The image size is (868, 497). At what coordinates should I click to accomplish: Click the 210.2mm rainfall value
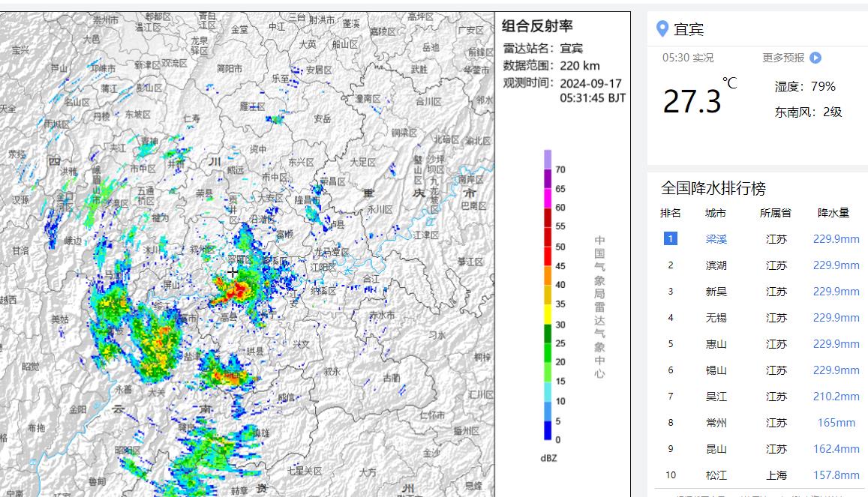836,397
